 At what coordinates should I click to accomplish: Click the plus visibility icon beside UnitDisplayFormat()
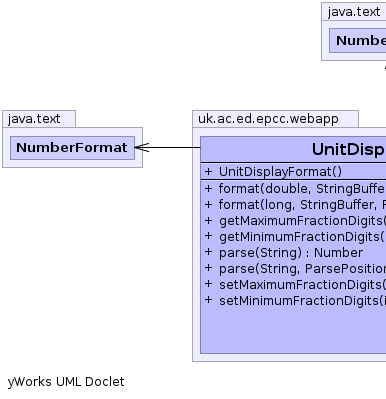point(209,172)
